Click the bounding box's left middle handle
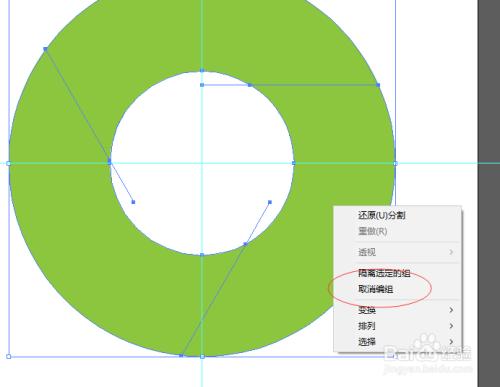 (9, 163)
